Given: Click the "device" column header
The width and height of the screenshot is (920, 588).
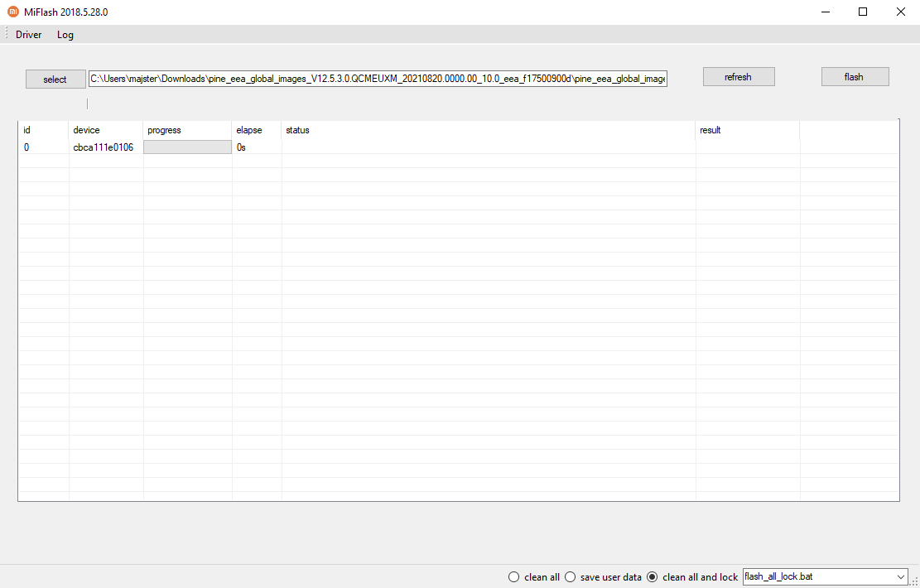Looking at the screenshot, I should (86, 130).
